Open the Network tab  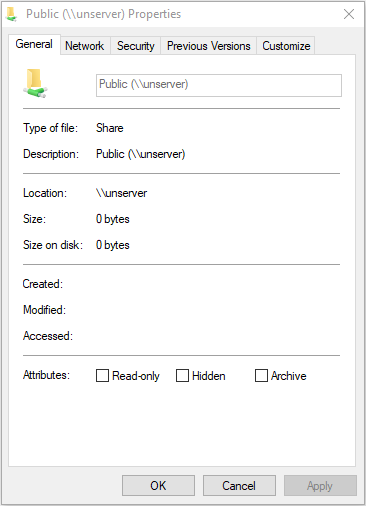85,46
